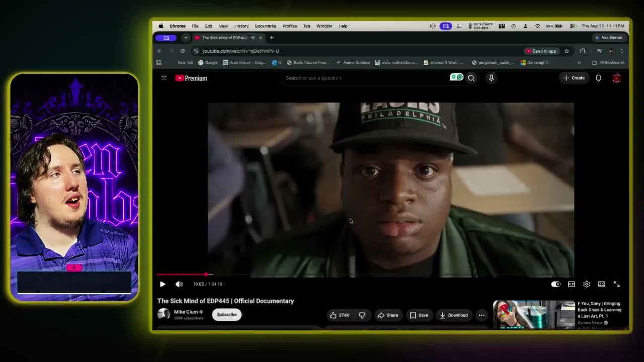644x362 pixels.
Task: Open the YouTube account avatar menu
Action: (x=616, y=78)
